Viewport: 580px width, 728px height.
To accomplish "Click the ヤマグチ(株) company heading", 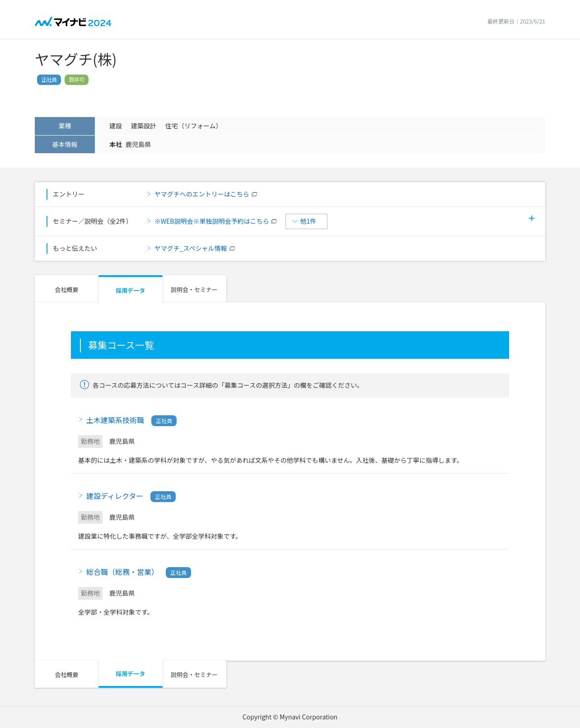I will pos(76,60).
